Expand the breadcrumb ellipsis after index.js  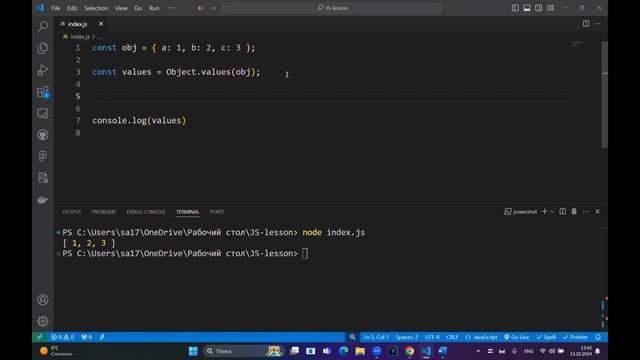click(x=100, y=37)
